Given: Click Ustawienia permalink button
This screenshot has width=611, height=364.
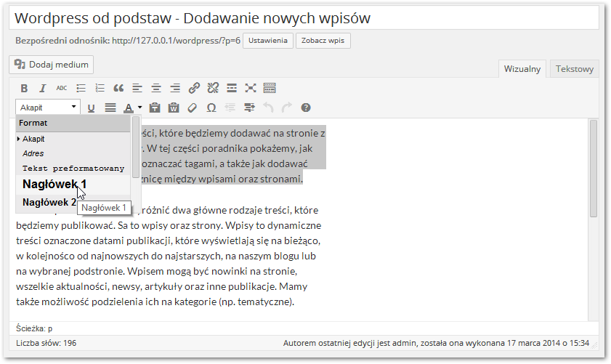Looking at the screenshot, I should coord(268,41).
